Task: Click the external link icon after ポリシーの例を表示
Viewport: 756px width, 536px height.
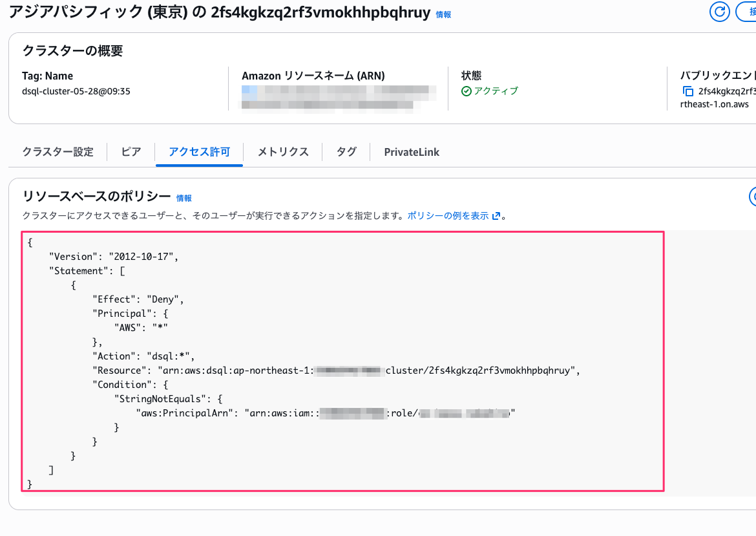Action: (x=496, y=216)
